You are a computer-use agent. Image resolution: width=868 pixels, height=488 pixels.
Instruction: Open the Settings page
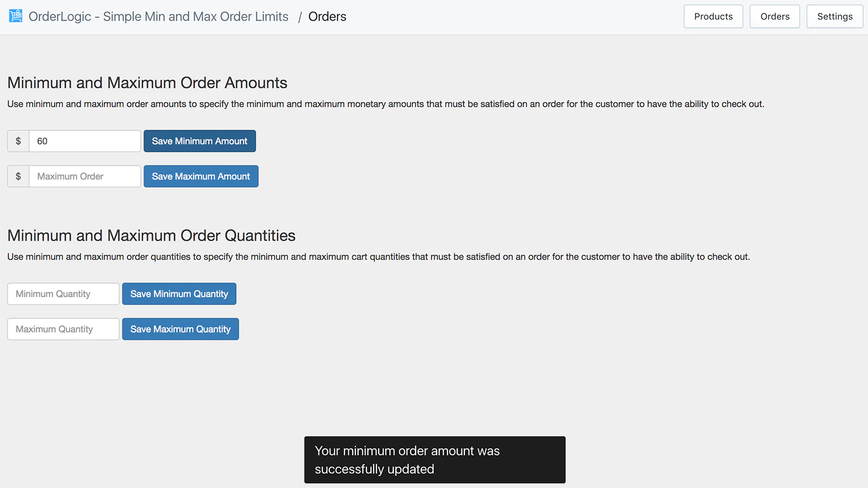(834, 17)
